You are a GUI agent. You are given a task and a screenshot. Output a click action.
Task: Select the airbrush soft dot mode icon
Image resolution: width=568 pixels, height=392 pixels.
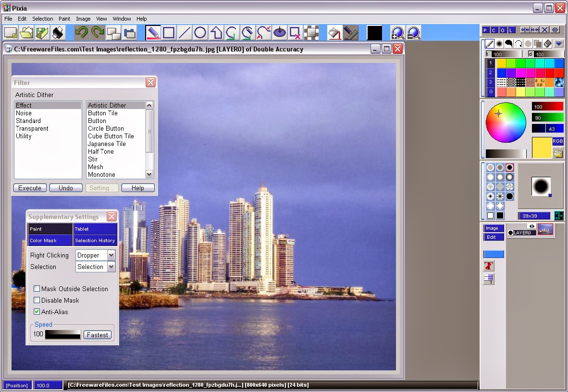499,44
